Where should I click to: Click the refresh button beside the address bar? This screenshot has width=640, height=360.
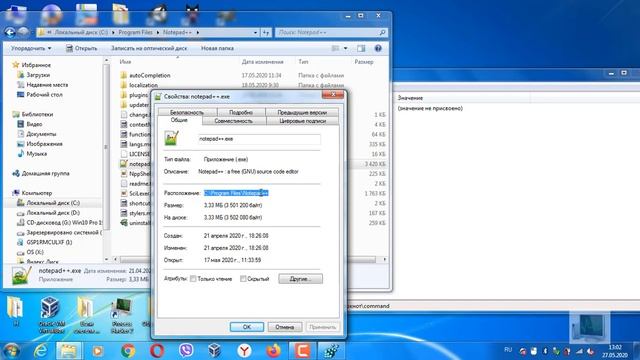(x=266, y=32)
